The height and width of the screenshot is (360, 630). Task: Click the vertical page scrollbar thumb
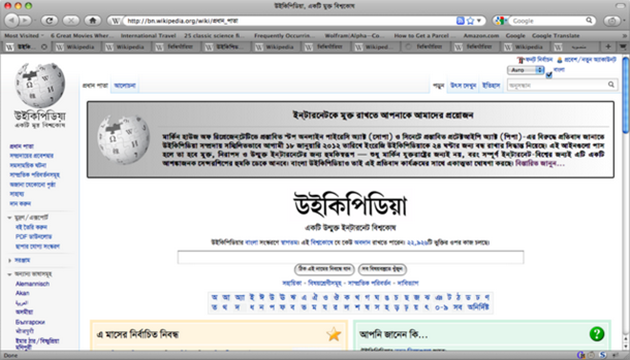[x=626, y=95]
